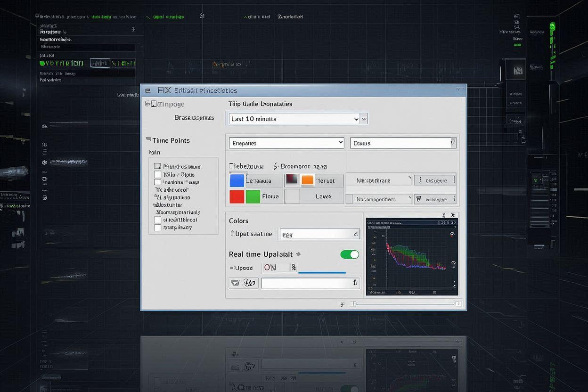Open the 'Last 10 minutts' dropdown
The height and width of the screenshot is (392, 588).
(x=295, y=119)
